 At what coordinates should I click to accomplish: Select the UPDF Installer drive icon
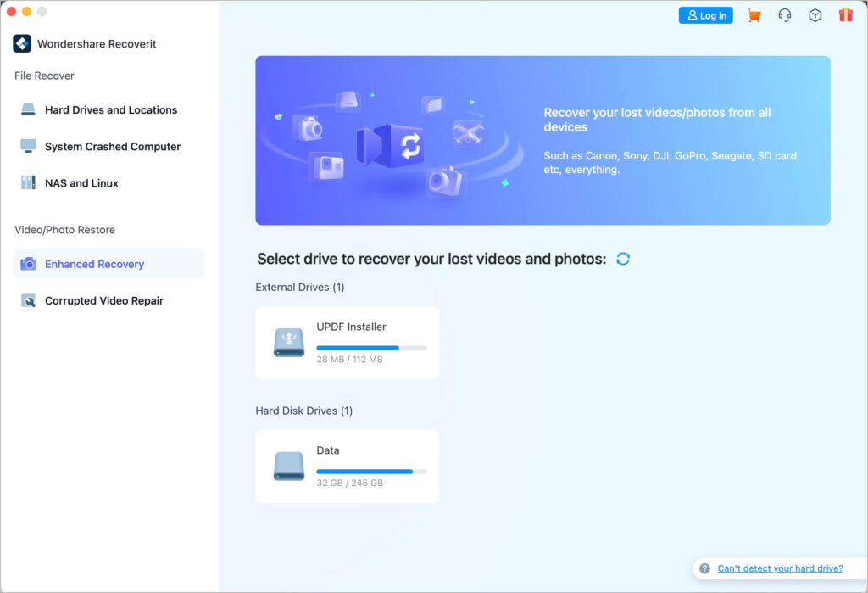click(288, 342)
